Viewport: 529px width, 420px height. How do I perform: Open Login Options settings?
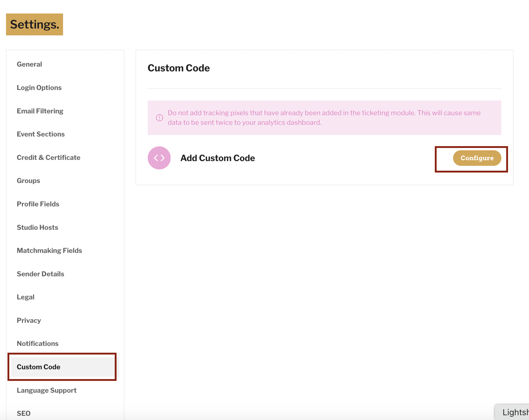[x=39, y=88]
